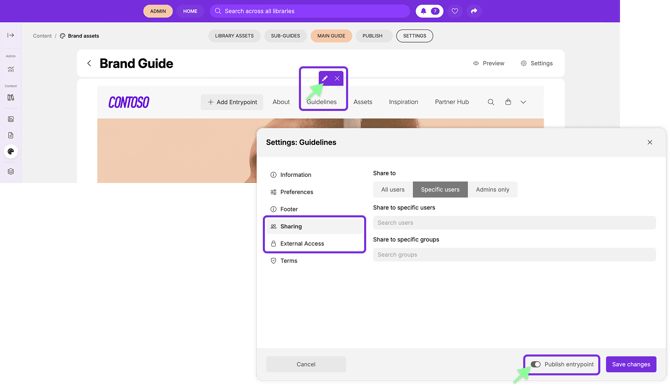Viewport: 670px width, 386px height.
Task: Click the Brand assets breadcrumb
Action: tap(79, 36)
